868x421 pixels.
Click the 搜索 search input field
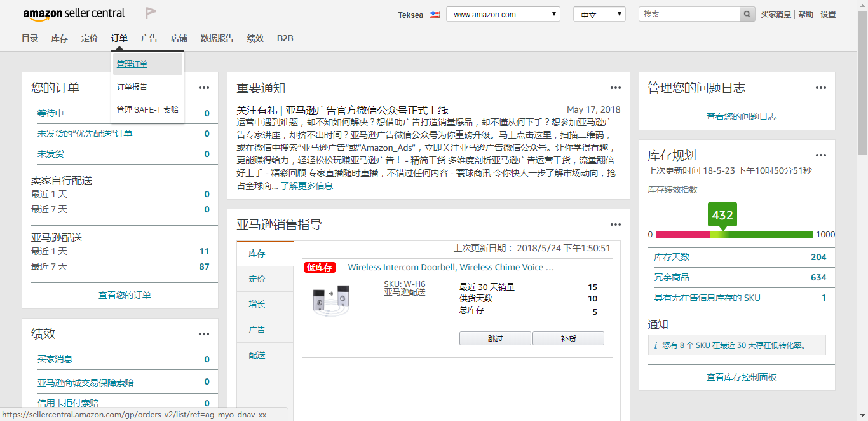click(x=689, y=14)
